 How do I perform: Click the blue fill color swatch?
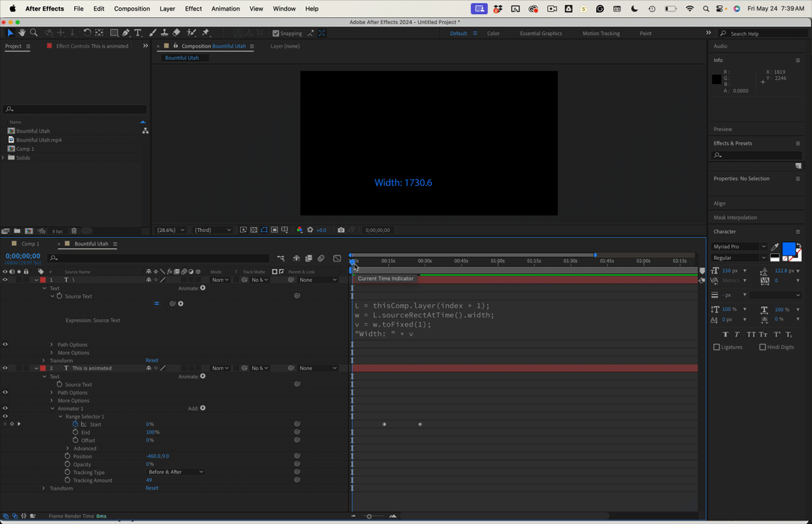(x=788, y=248)
